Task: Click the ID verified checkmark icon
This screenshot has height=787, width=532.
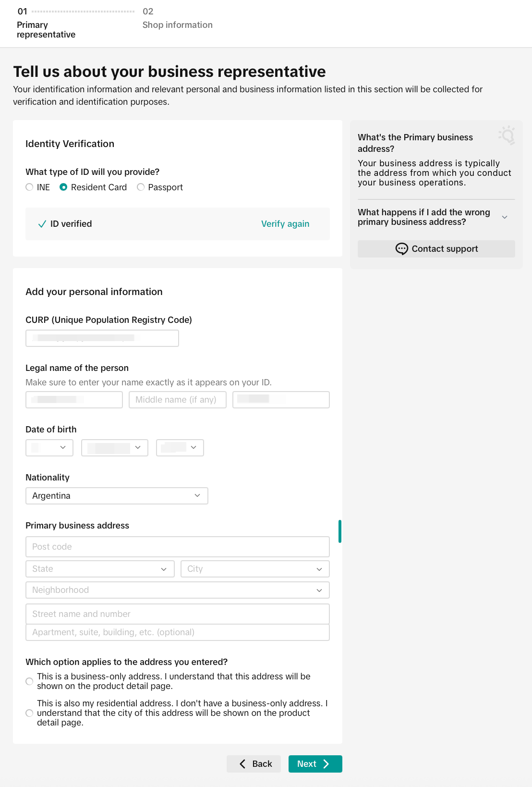Action: pyautogui.click(x=42, y=224)
